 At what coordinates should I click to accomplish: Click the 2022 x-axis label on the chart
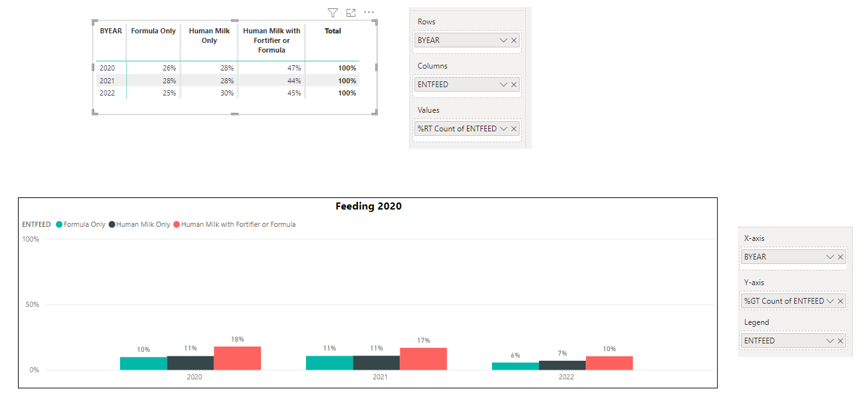pos(566,377)
